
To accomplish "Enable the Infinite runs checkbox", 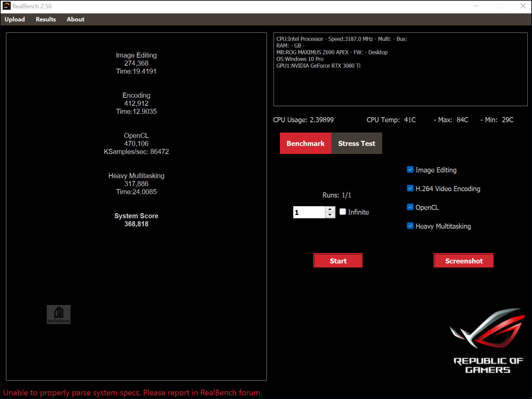I will pos(343,211).
